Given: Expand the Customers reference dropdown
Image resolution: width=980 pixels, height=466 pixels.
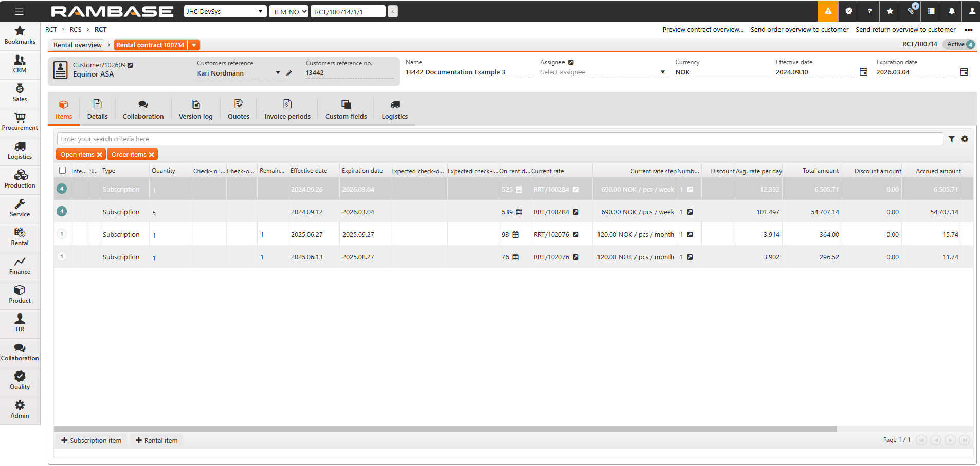Looking at the screenshot, I should coord(278,73).
